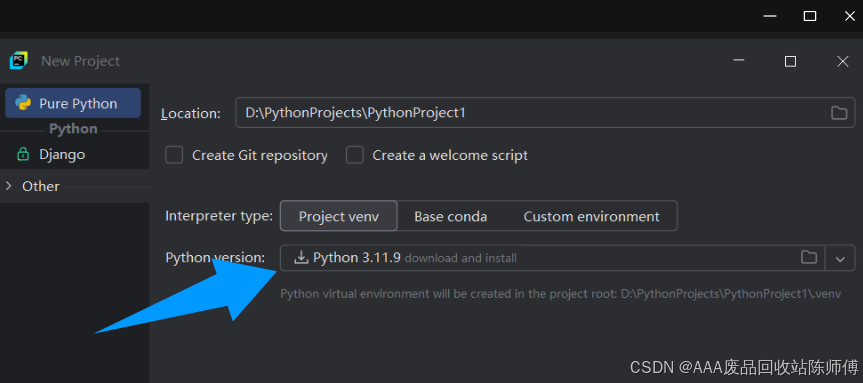This screenshot has width=863, height=383.
Task: Minimize the background main window
Action: (x=771, y=16)
